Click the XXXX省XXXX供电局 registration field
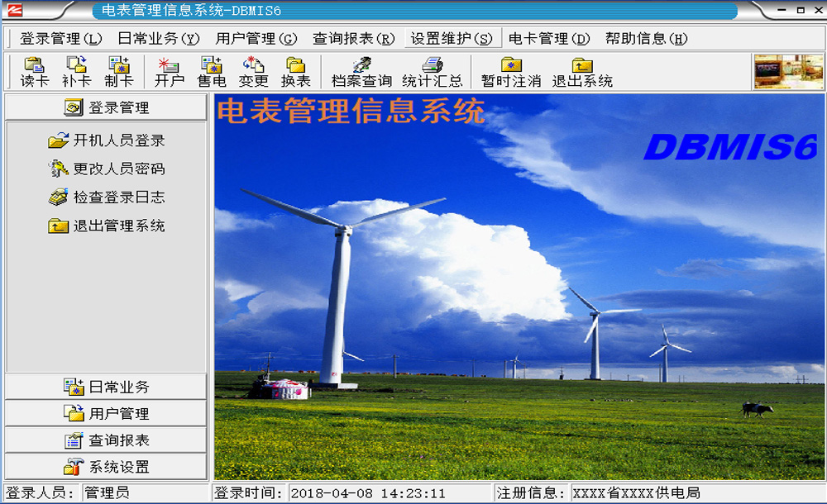This screenshot has height=504, width=827. tap(698, 493)
